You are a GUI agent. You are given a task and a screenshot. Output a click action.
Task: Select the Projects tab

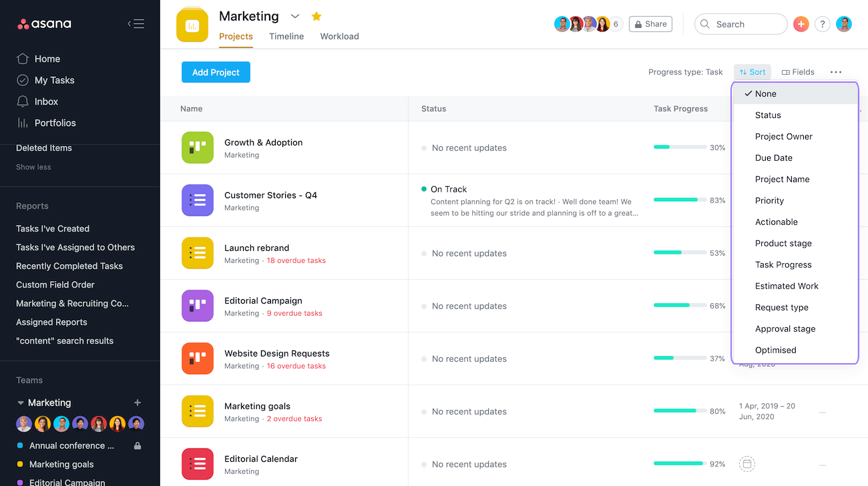[236, 36]
